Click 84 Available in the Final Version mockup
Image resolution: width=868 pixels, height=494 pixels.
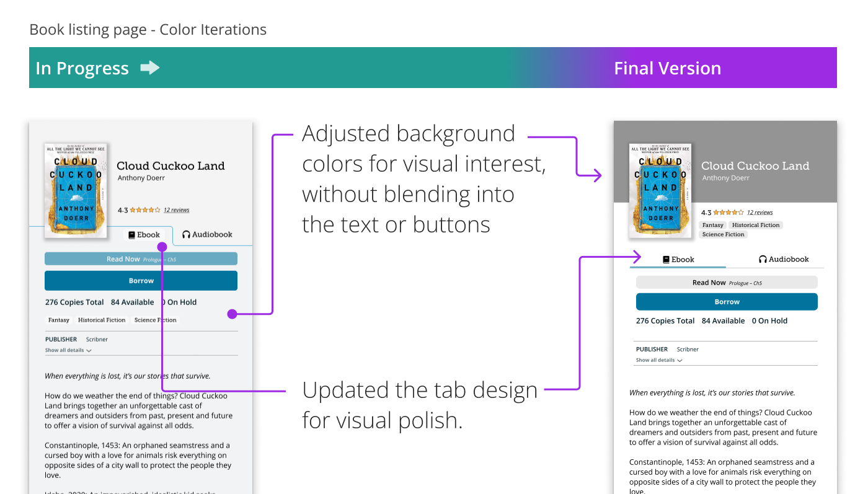click(723, 321)
